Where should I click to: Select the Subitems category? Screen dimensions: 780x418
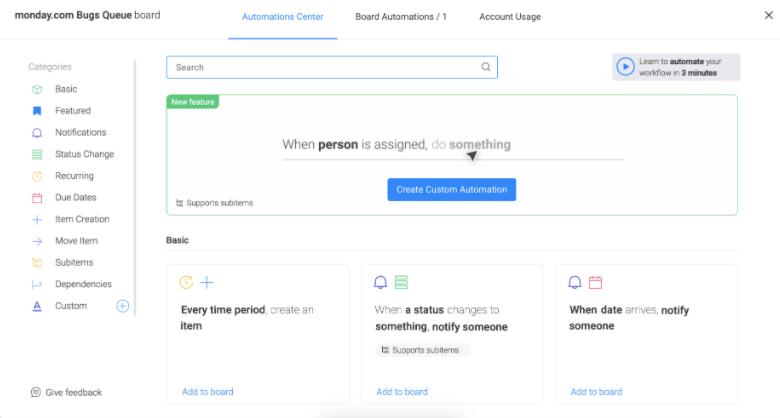[74, 263]
